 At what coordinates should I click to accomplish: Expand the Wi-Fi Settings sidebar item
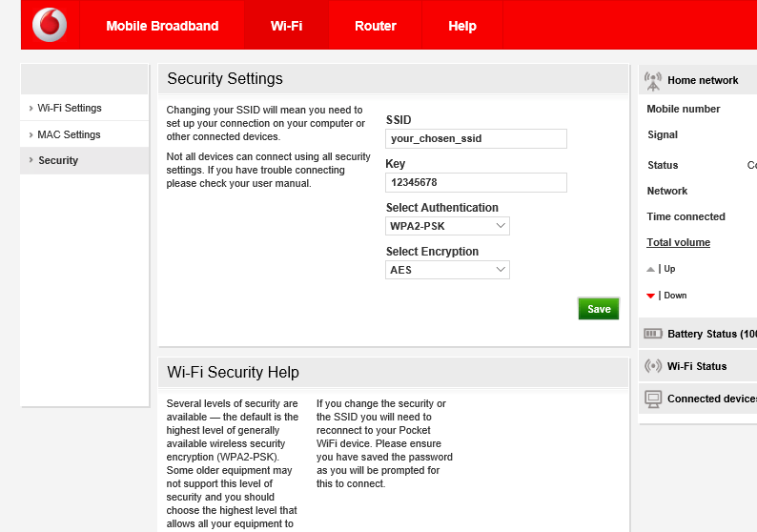click(x=70, y=108)
